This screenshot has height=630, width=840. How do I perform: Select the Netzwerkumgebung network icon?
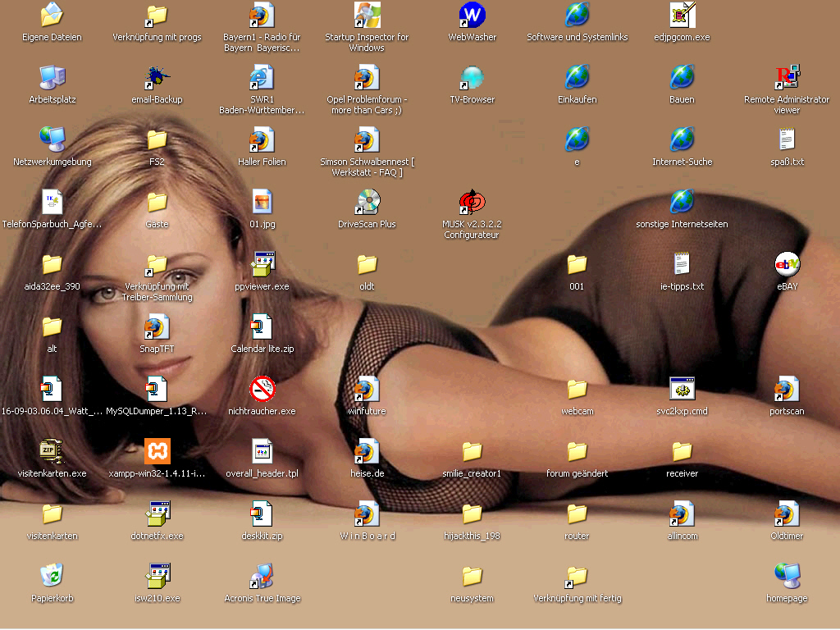[x=52, y=141]
